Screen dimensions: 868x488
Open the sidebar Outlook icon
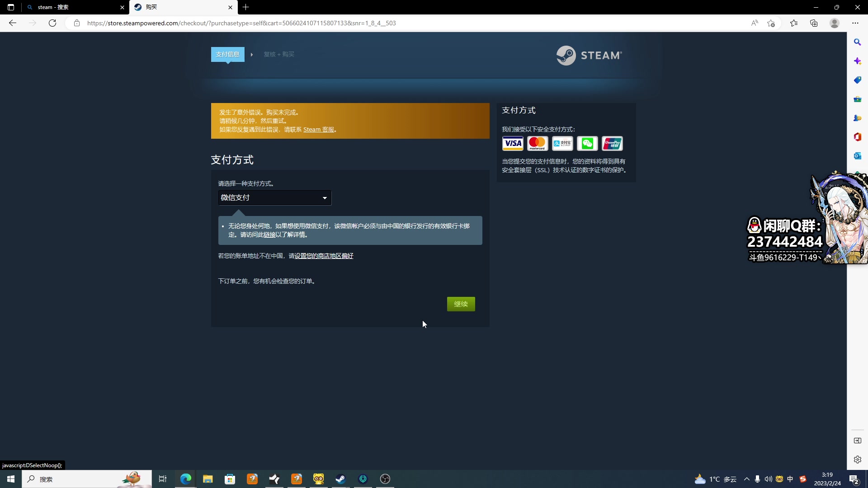(x=858, y=156)
